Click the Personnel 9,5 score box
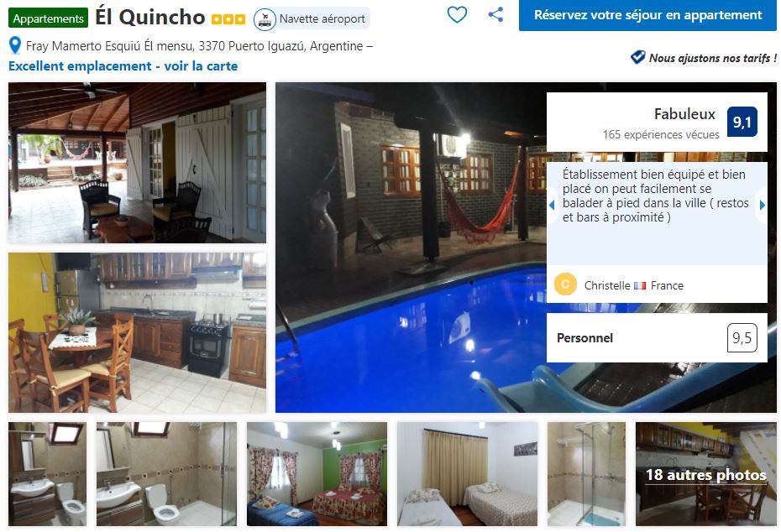The width and height of the screenshot is (781, 532). (657, 338)
